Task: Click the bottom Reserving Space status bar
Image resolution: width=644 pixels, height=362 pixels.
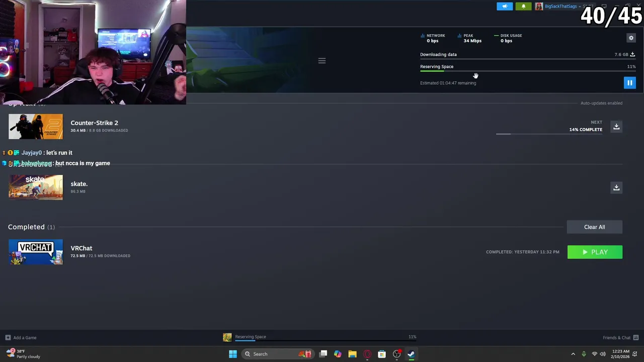Action: pyautogui.click(x=326, y=337)
